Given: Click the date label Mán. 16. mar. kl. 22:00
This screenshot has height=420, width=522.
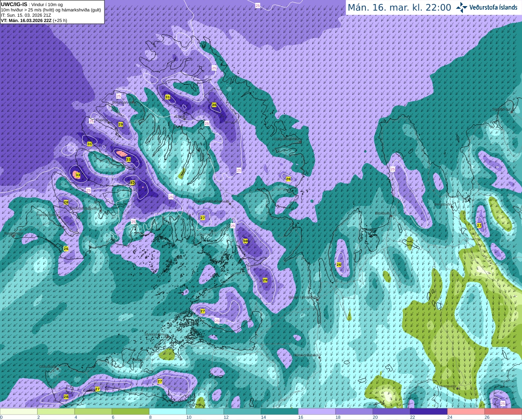Looking at the screenshot, I should coord(399,8).
